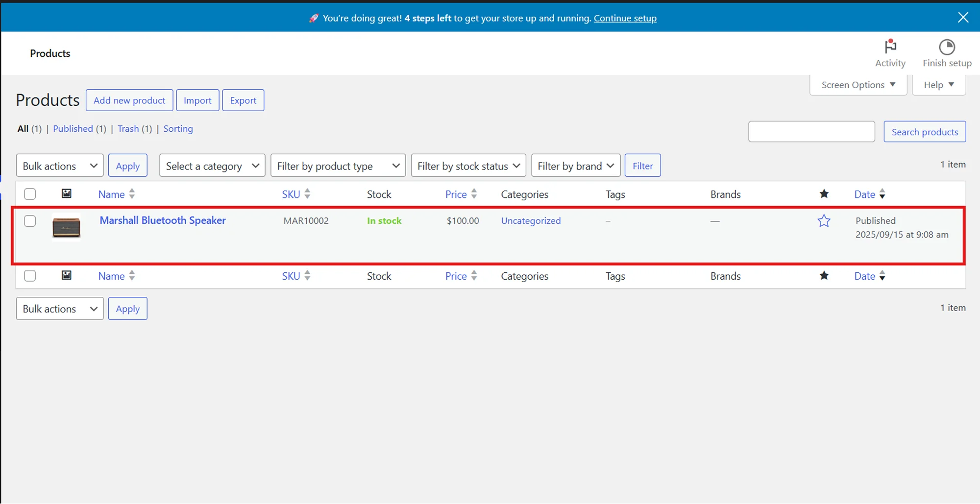
Task: Expand the Select a category dropdown
Action: point(212,166)
